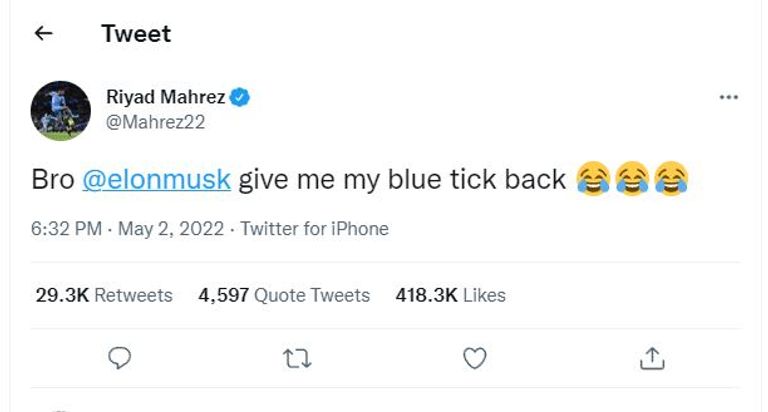
Task: Click the @elonmusk mention link
Action: pyautogui.click(x=156, y=179)
